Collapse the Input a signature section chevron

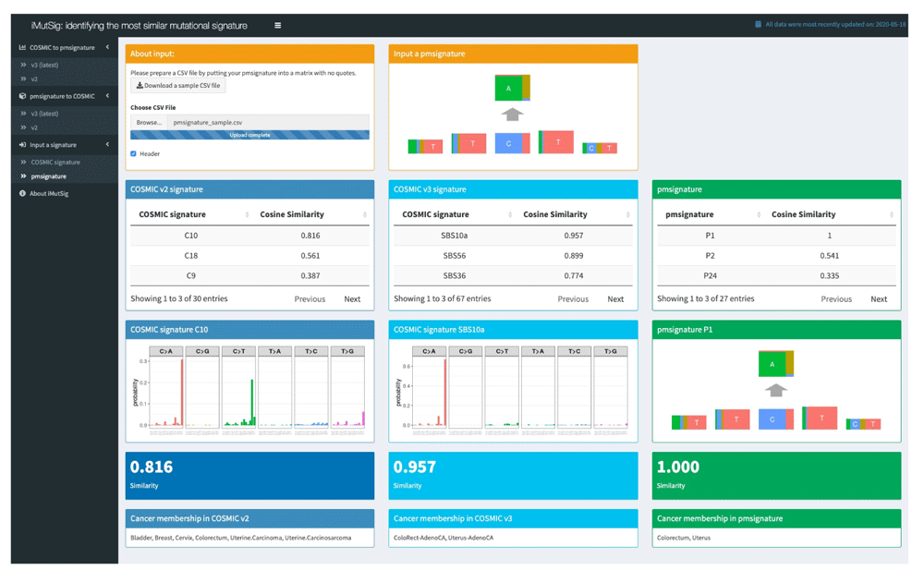click(x=107, y=145)
